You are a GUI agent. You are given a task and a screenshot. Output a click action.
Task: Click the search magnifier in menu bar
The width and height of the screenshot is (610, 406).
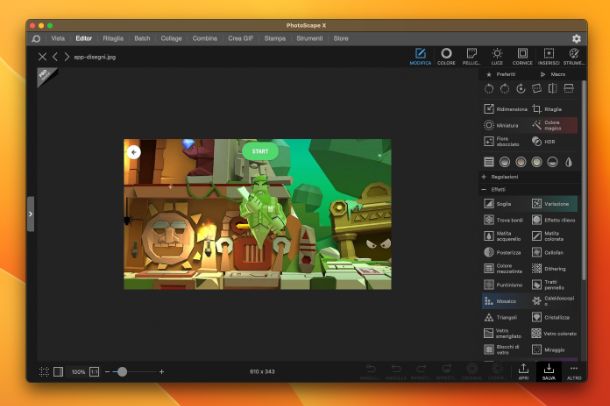36,38
